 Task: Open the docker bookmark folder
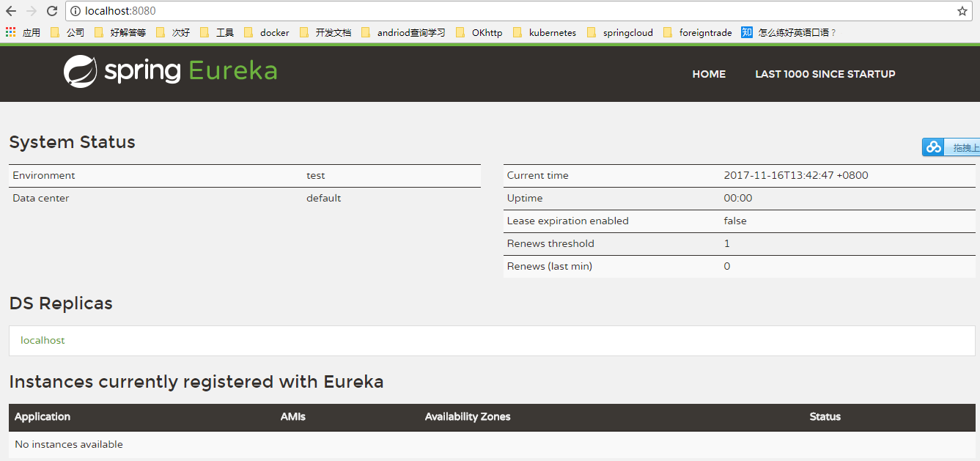click(x=267, y=32)
